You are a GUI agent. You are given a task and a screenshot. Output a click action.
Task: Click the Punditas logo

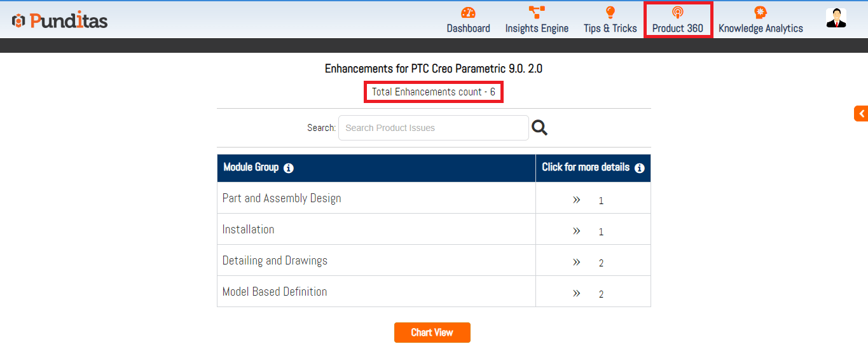click(60, 20)
